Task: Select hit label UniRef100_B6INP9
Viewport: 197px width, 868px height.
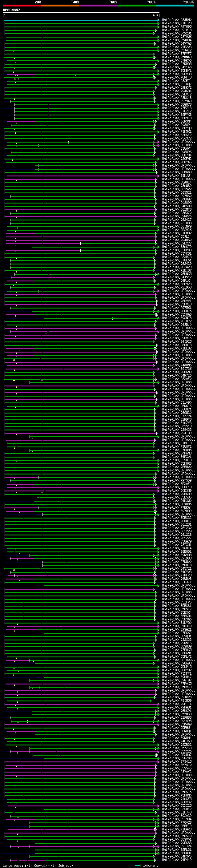Action: 177,226
